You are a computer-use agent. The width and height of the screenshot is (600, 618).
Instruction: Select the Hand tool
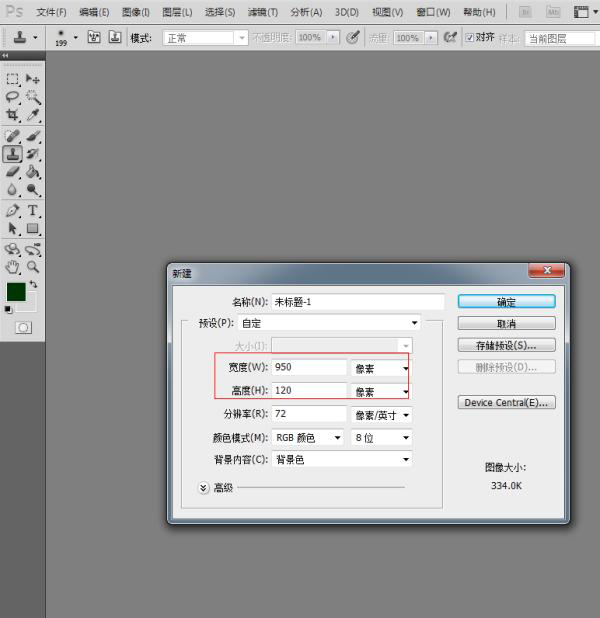(12, 267)
